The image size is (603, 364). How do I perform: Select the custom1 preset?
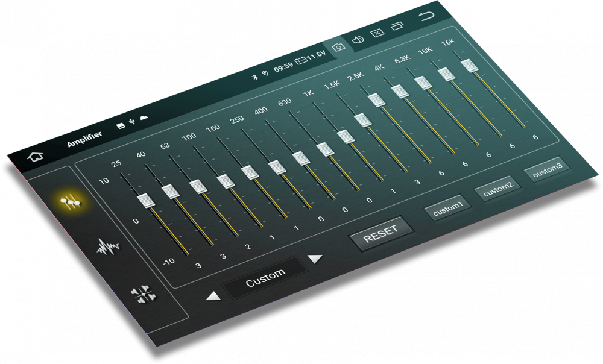[x=447, y=208]
